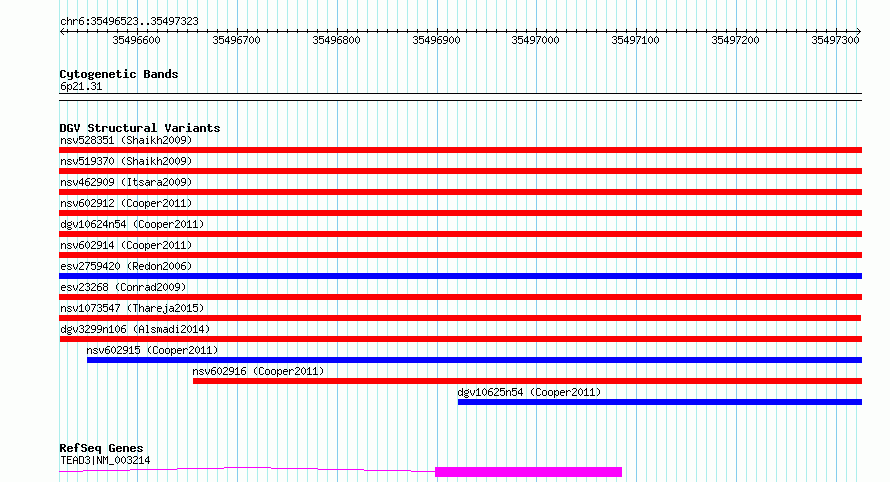The width and height of the screenshot is (890, 482).
Task: Click the chr6:35496523..35497323 coordinate label
Action: click(x=129, y=22)
